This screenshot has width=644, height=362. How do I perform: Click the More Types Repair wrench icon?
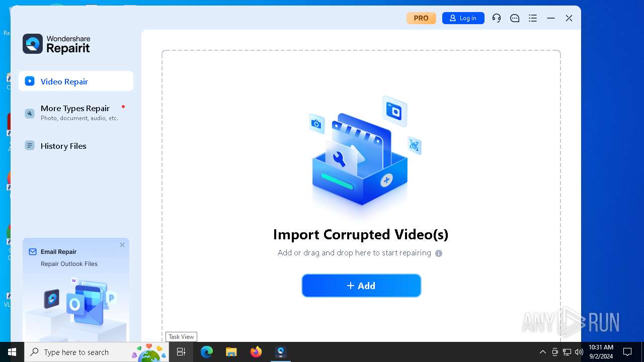click(30, 113)
